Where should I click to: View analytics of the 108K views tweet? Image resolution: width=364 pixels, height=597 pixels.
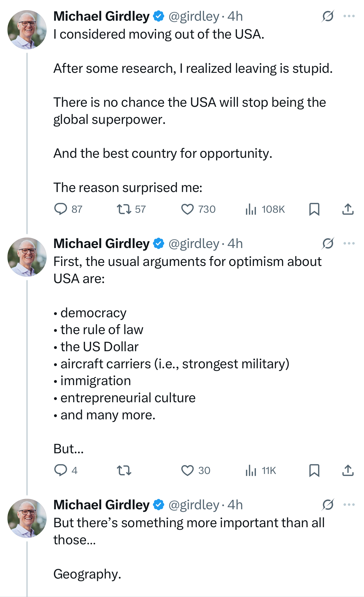[x=251, y=209]
